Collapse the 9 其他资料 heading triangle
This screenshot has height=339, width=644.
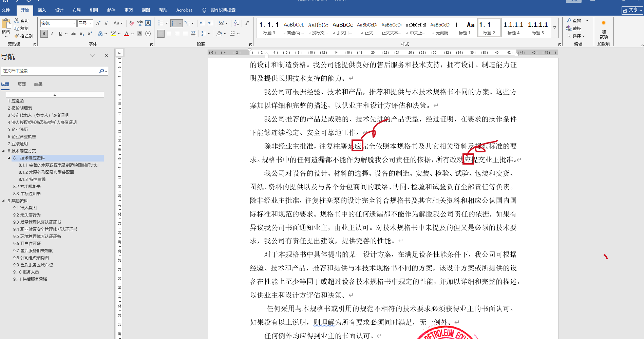coord(4,201)
